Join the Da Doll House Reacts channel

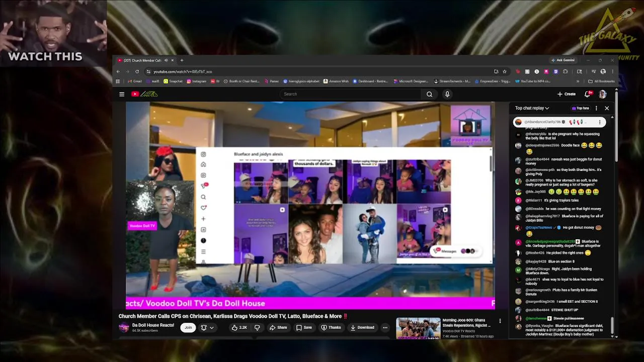188,328
